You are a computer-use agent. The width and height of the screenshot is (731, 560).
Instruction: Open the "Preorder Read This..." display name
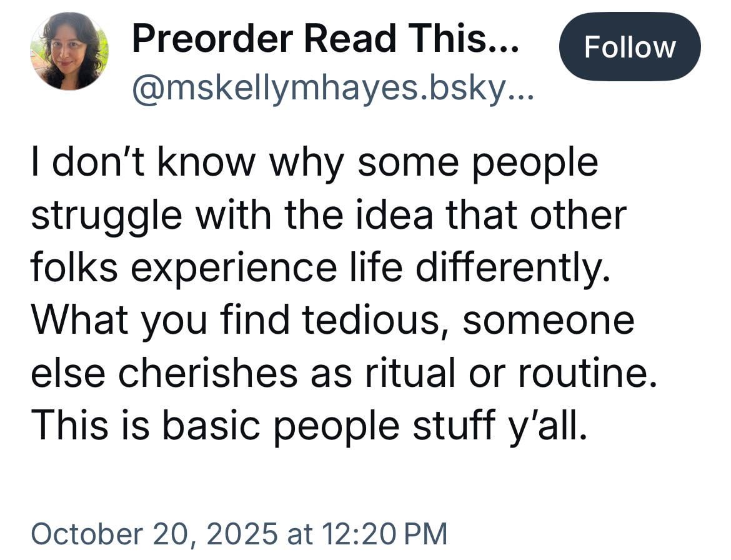(x=325, y=38)
